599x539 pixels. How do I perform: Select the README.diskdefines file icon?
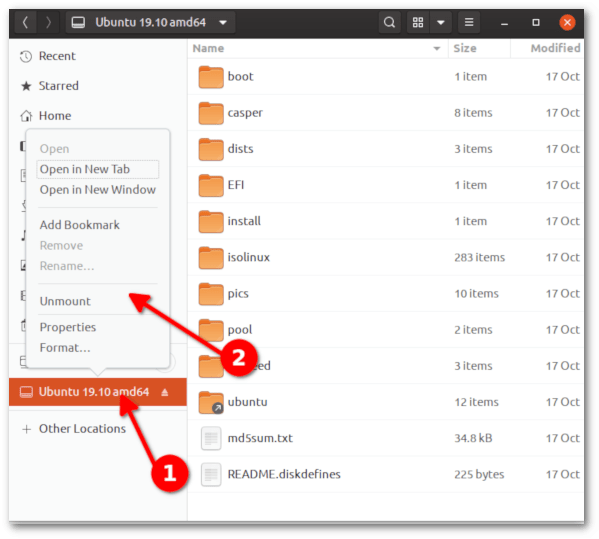tap(211, 475)
